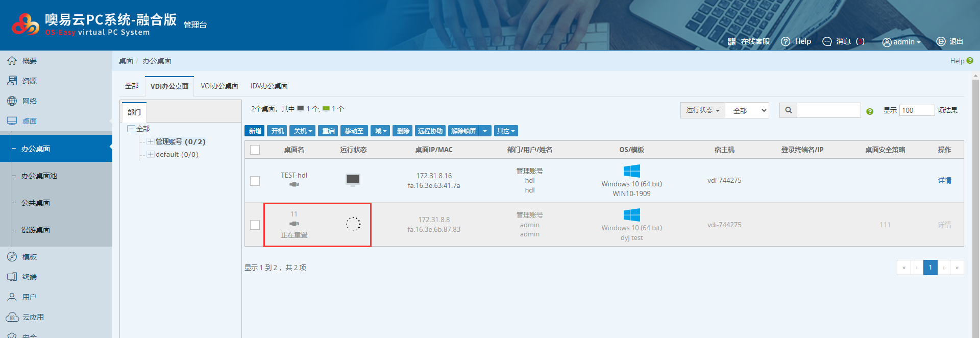
Task: Click the 消息 message bubble icon
Action: (x=827, y=42)
